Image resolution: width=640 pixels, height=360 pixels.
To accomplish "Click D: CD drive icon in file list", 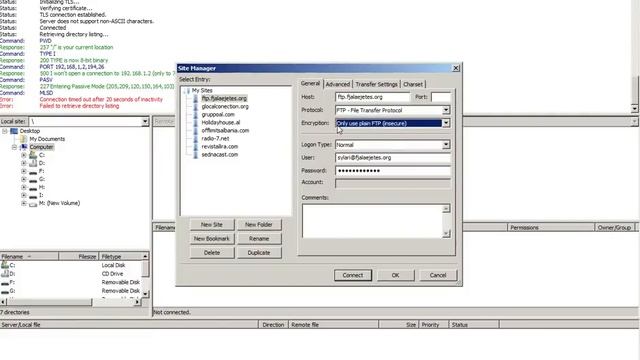I will 5,274.
